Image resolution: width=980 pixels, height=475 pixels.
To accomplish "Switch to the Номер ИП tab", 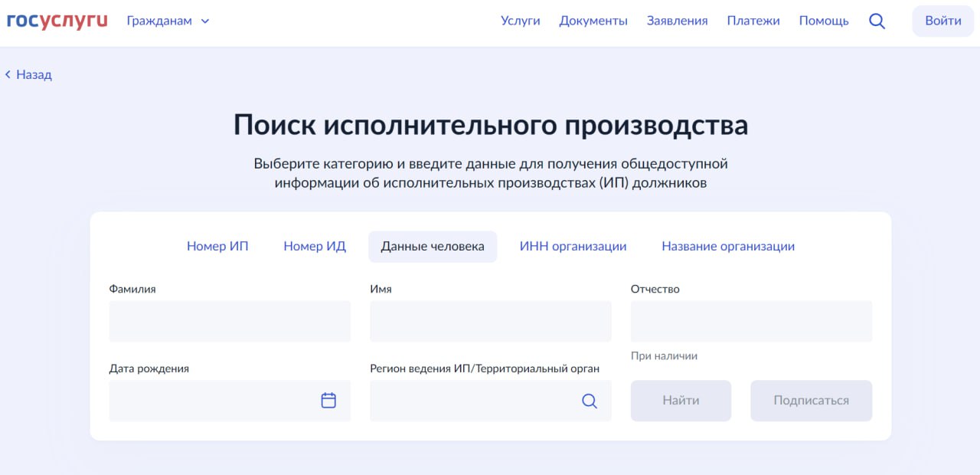I will point(217,246).
